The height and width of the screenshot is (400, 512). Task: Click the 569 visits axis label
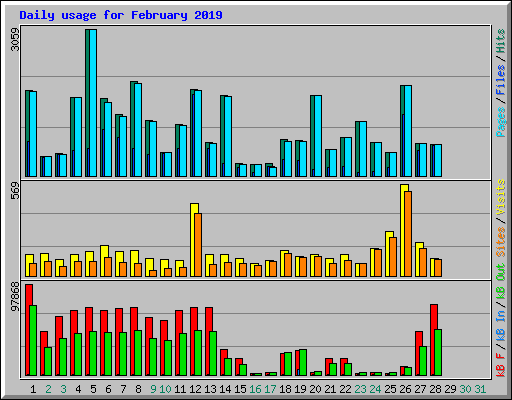(x=15, y=191)
